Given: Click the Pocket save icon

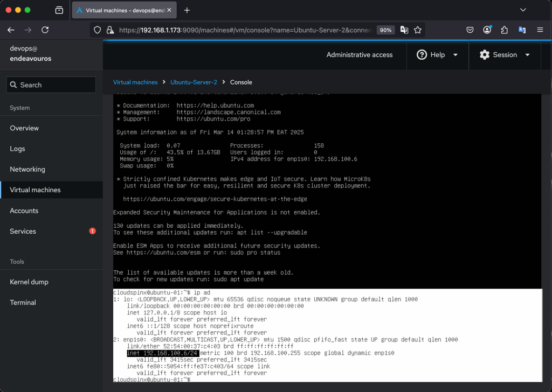Looking at the screenshot, I should pos(470,30).
